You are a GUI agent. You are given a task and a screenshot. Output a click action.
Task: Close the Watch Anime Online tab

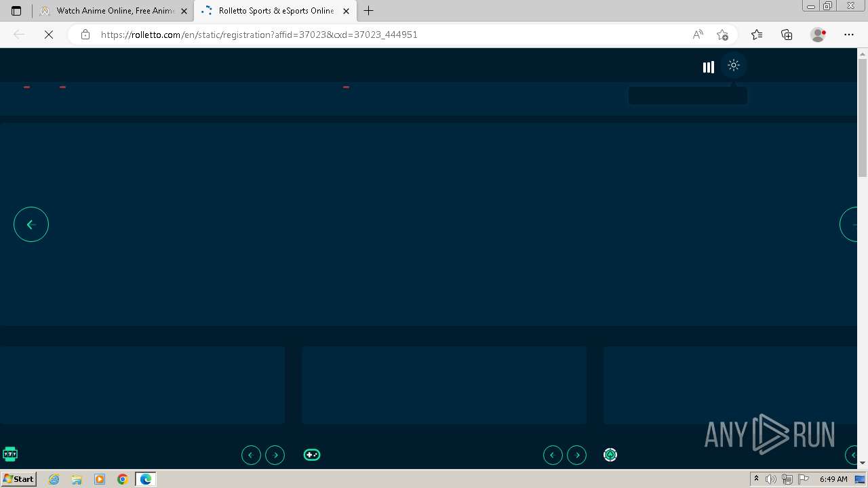pyautogui.click(x=184, y=11)
